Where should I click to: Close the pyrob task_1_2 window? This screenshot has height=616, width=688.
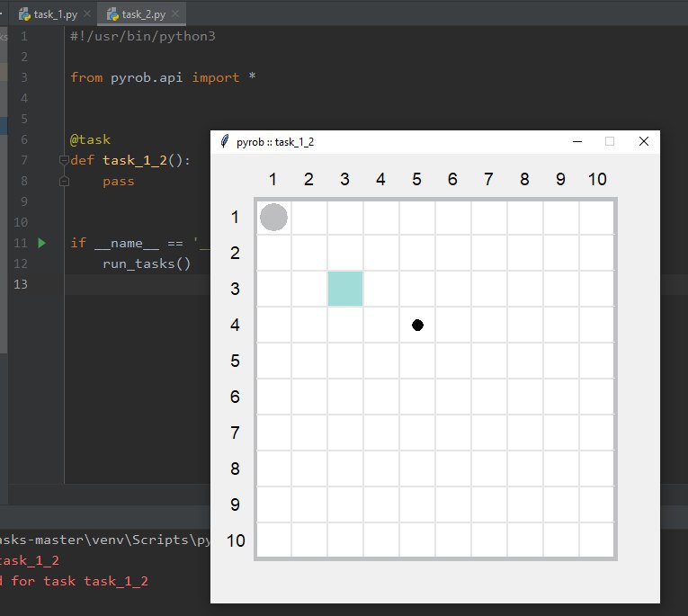click(644, 141)
